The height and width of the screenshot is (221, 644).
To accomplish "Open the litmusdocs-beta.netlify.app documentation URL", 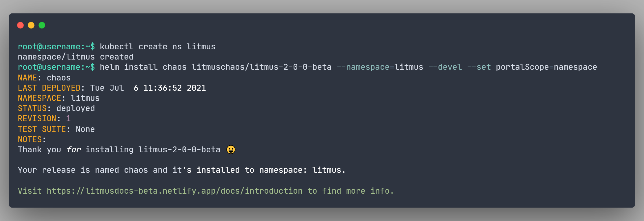I will (x=174, y=191).
